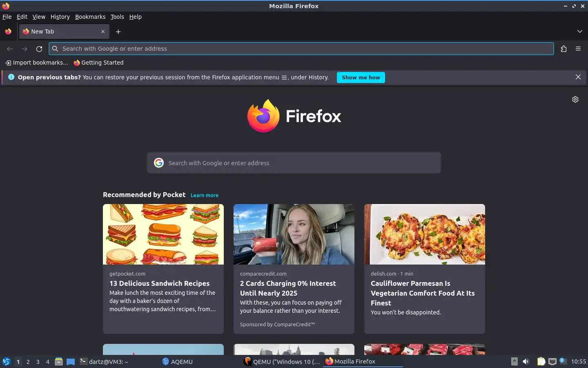
Task: Focus the URL address bar
Action: point(301,49)
